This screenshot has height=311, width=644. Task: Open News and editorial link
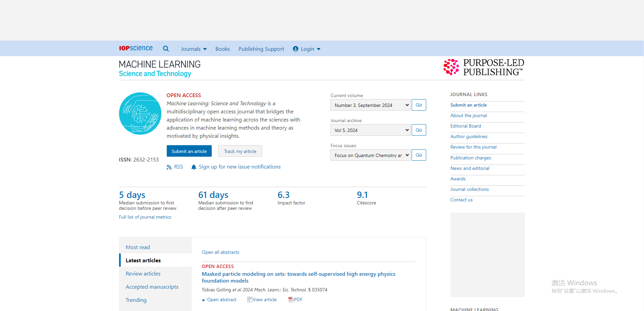coord(470,169)
